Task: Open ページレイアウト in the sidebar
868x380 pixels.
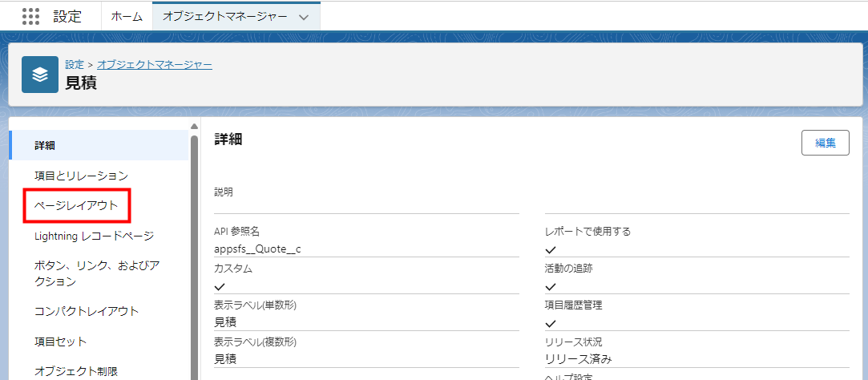Action: 76,206
